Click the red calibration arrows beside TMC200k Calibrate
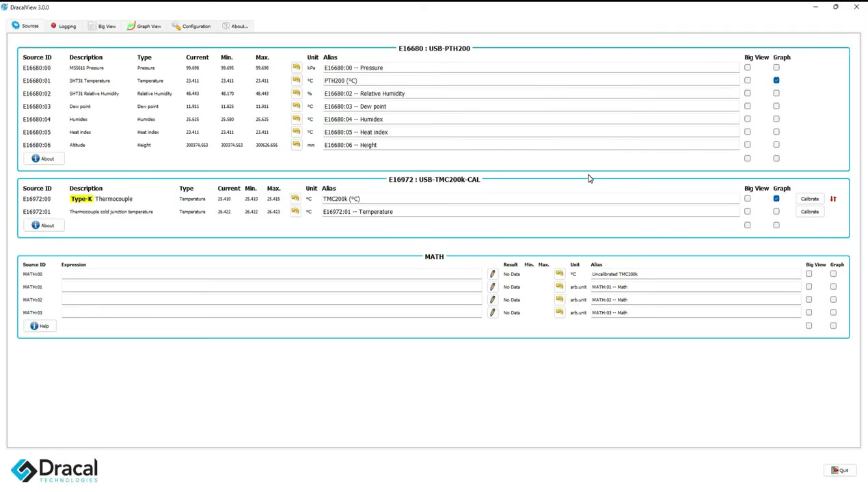 tap(833, 199)
